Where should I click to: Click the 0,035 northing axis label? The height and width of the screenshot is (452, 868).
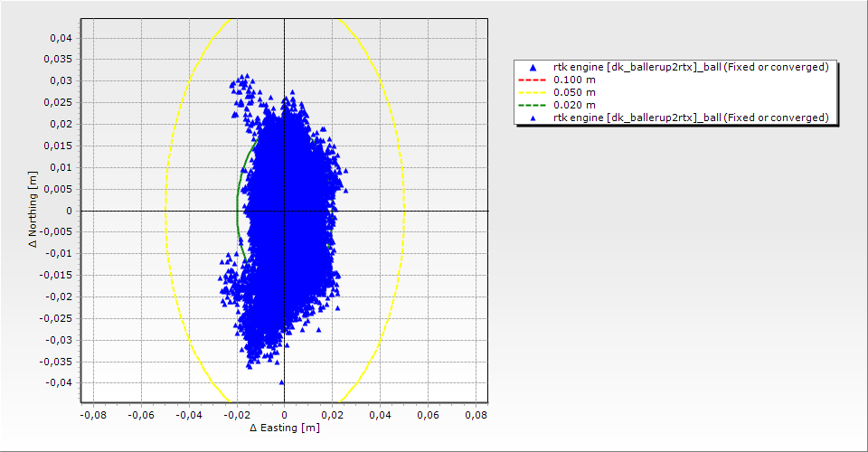58,59
